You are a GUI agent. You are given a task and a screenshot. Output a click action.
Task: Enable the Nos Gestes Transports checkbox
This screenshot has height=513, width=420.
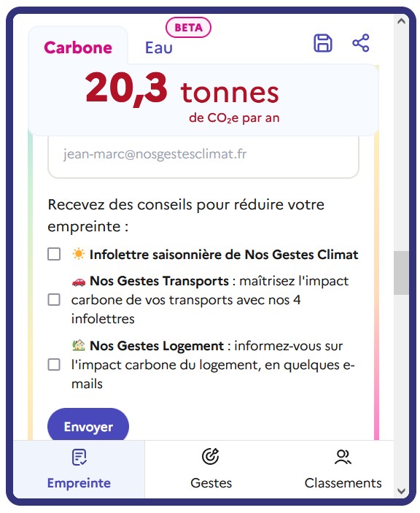pos(54,299)
